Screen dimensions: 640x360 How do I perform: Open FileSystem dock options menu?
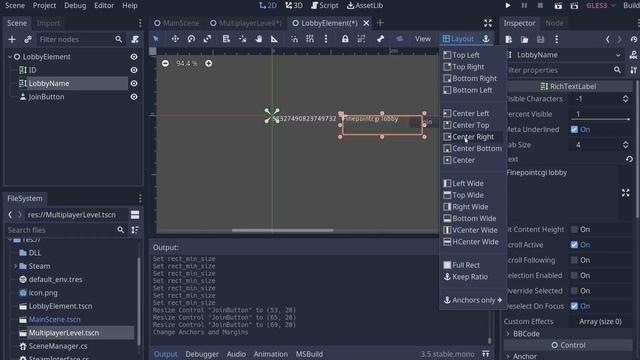click(x=140, y=198)
